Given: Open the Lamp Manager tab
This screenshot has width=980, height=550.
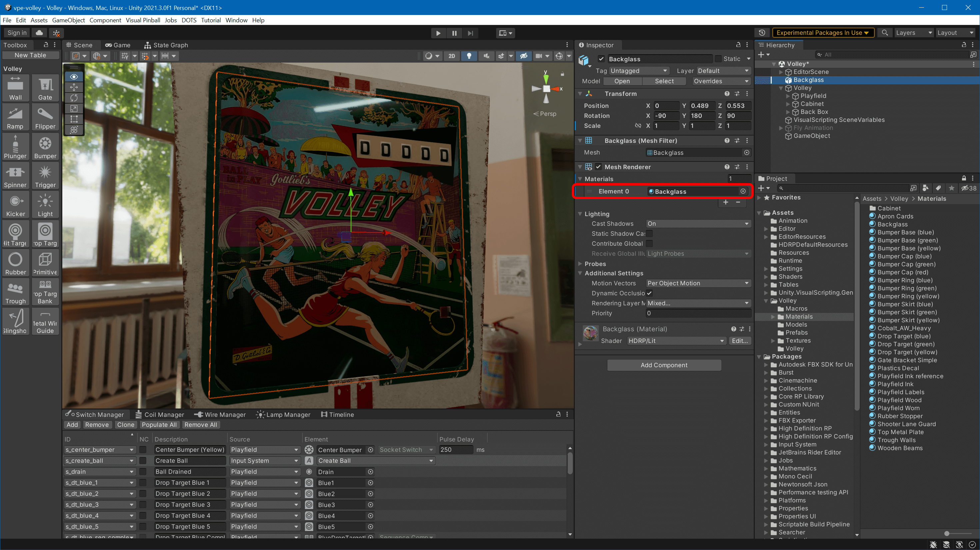Looking at the screenshot, I should [283, 414].
